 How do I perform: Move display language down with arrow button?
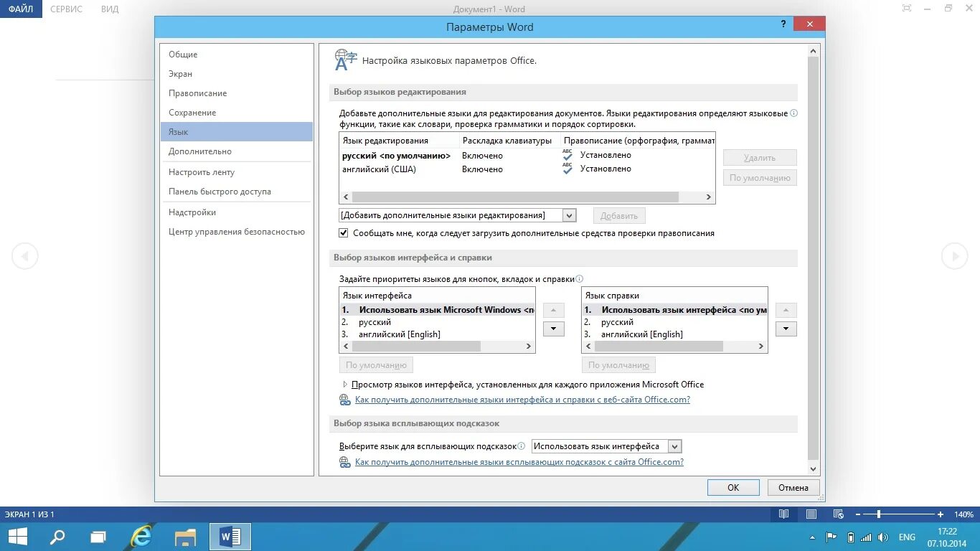point(553,329)
